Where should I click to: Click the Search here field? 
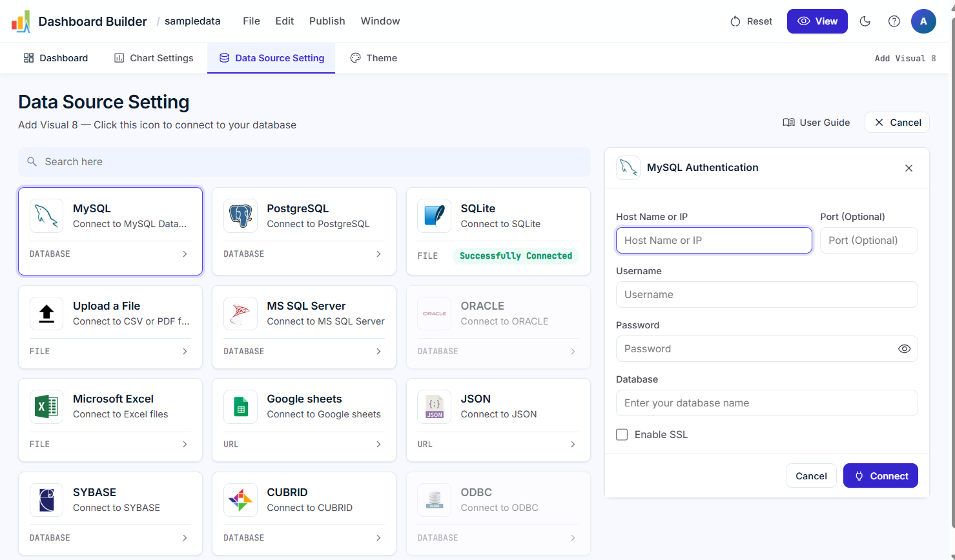click(304, 162)
